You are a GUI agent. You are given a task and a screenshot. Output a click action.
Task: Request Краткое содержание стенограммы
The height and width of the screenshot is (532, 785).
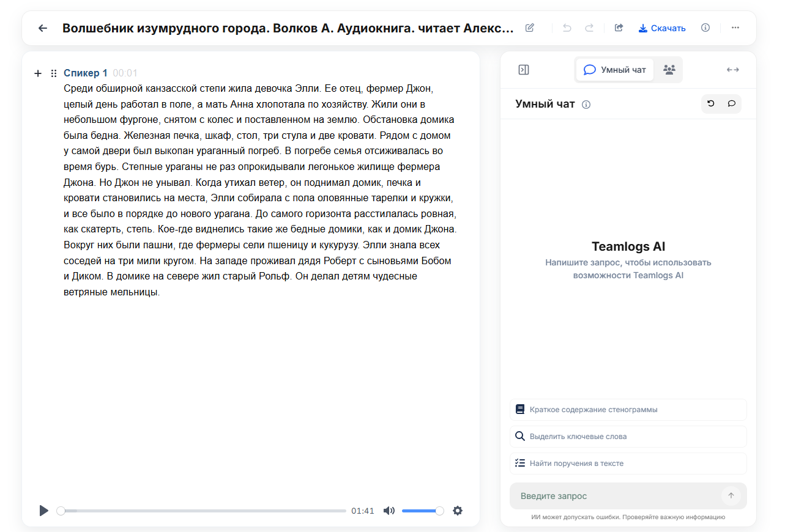(x=628, y=409)
